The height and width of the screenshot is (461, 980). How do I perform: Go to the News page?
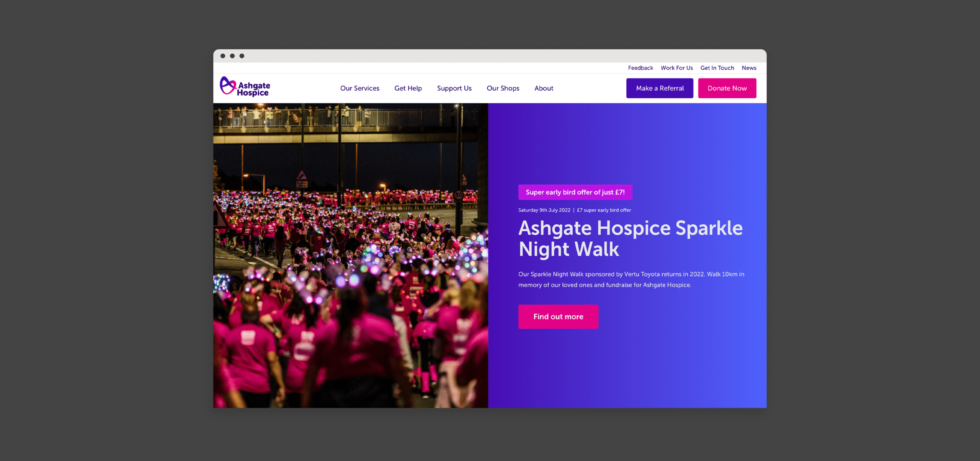pos(749,68)
